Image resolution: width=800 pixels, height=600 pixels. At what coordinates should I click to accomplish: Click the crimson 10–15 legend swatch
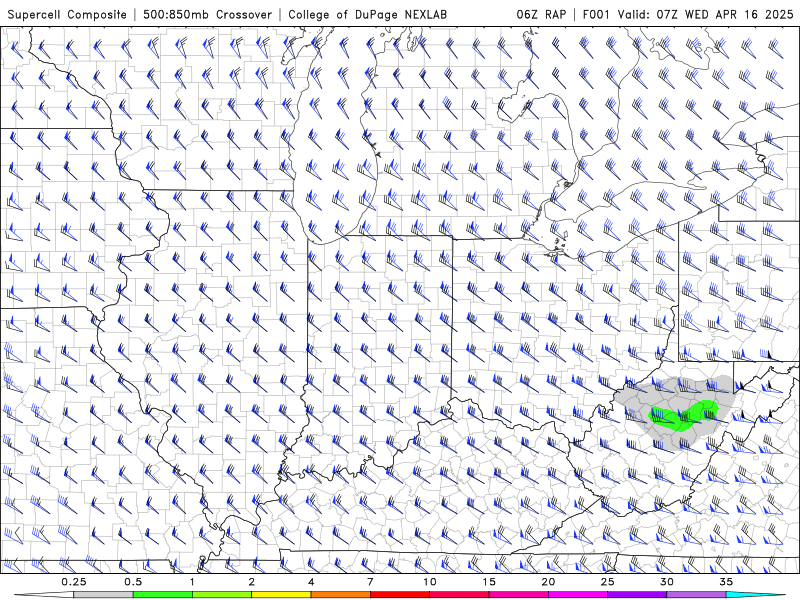coord(459,595)
